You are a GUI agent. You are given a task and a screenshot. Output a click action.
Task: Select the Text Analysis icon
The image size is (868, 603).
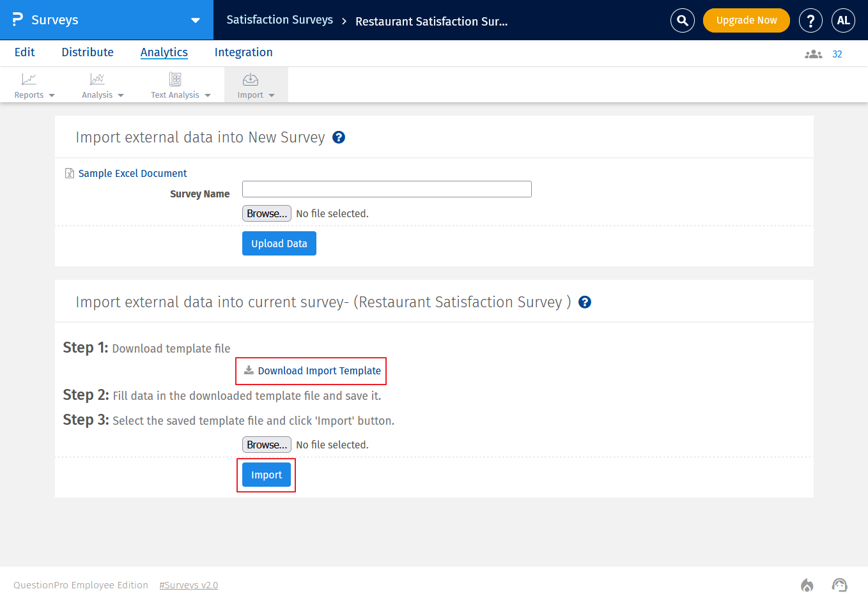click(175, 80)
